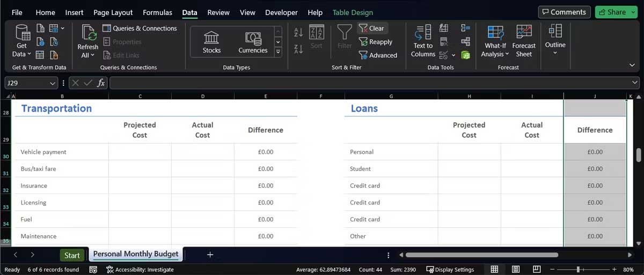Click the Insert Function fx icon
644x275 pixels.
(x=101, y=83)
